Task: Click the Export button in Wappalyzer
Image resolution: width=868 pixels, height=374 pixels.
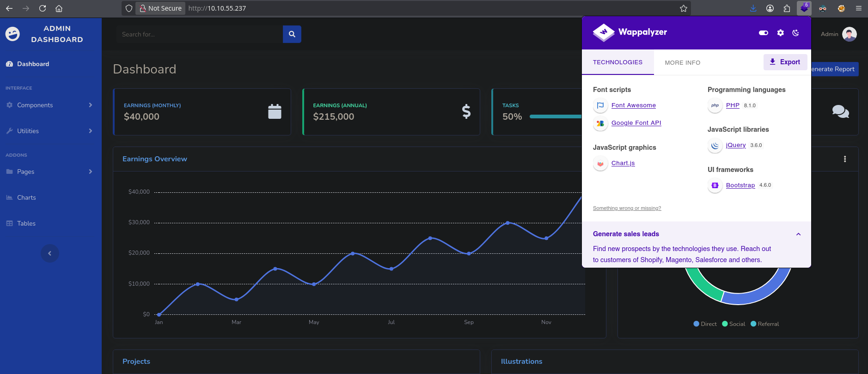Action: pyautogui.click(x=785, y=62)
